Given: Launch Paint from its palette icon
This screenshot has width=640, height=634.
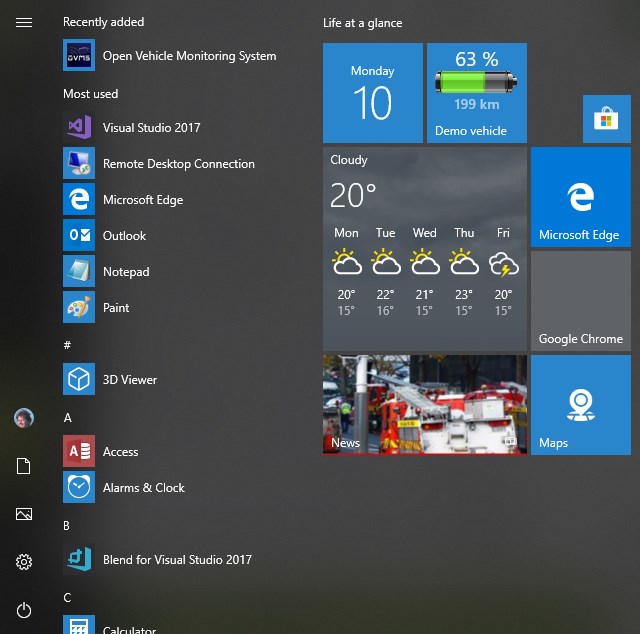Looking at the screenshot, I should click(x=79, y=307).
